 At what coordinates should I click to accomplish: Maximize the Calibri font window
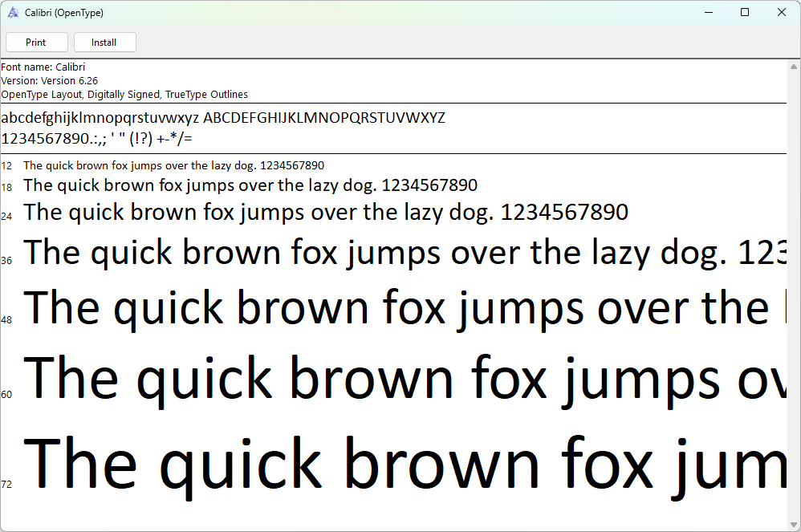point(745,12)
